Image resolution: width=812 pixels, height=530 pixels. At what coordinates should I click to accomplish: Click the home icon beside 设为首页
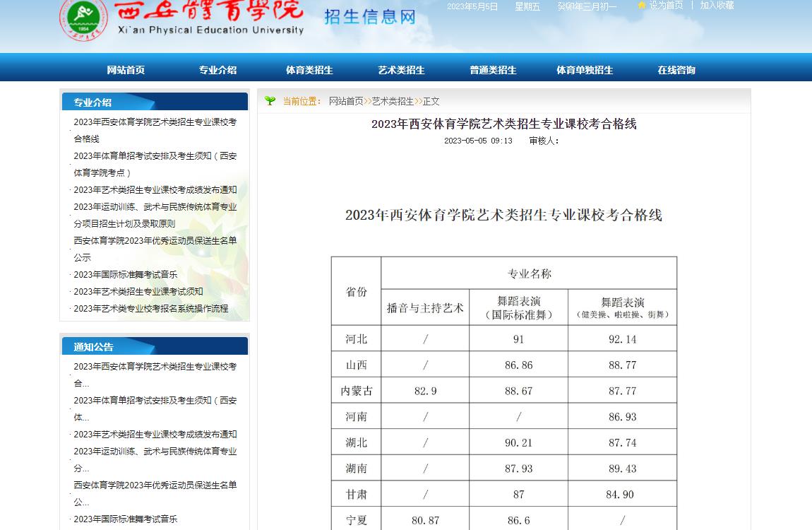click(642, 5)
